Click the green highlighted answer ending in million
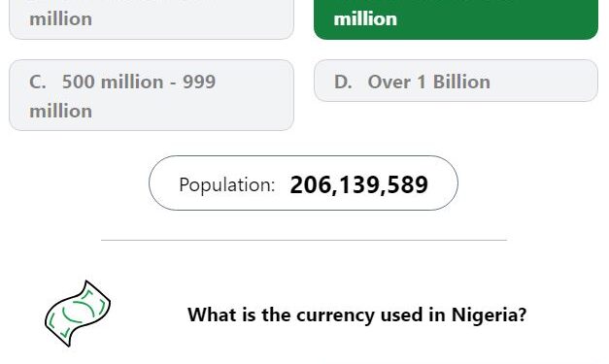The width and height of the screenshot is (609, 364). coord(456,19)
